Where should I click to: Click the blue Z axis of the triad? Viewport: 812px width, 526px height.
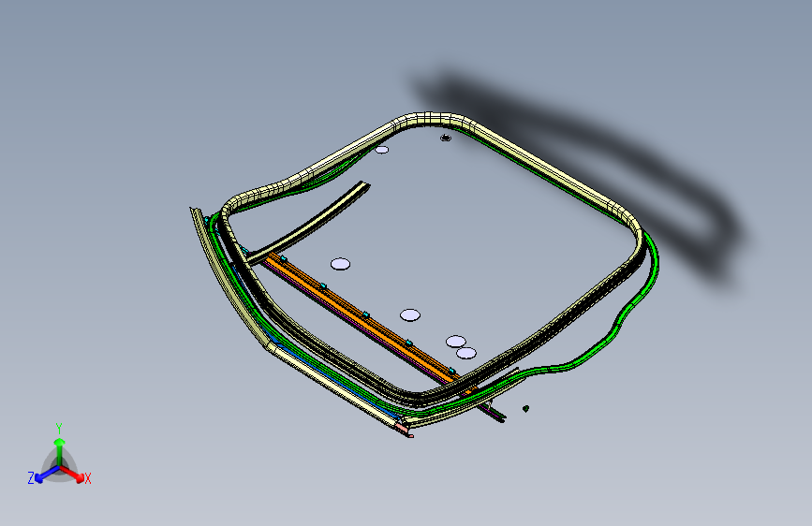pos(47,474)
